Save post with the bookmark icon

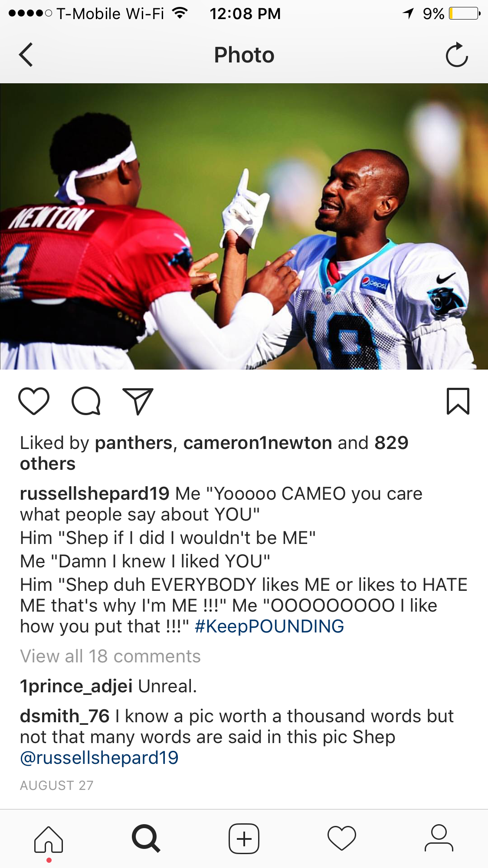click(458, 401)
